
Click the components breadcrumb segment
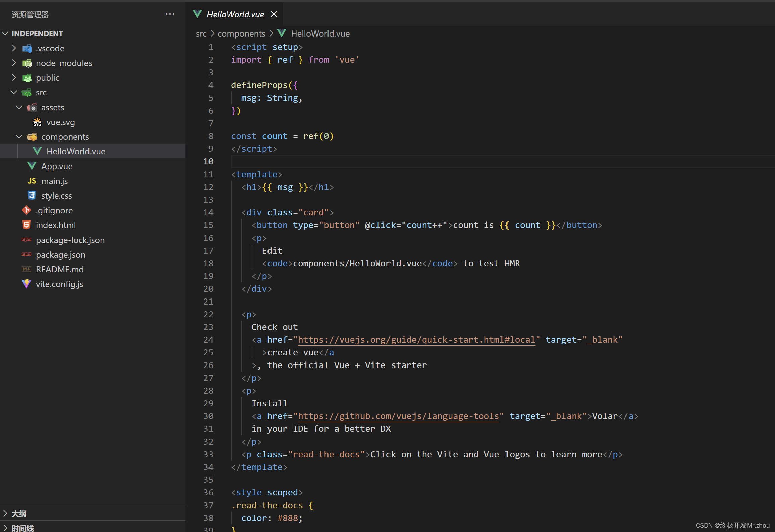pos(241,34)
